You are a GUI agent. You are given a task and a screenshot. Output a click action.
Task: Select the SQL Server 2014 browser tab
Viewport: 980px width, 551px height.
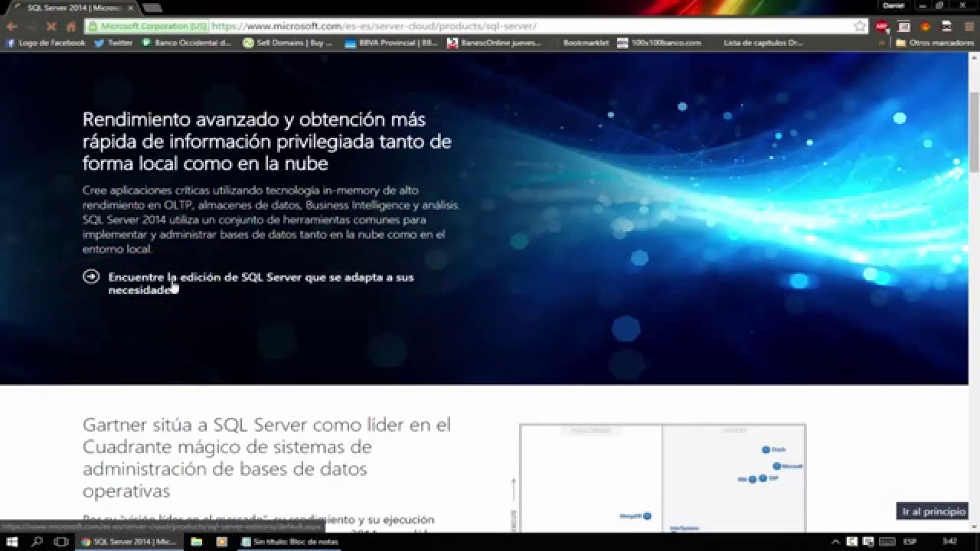pos(73,7)
